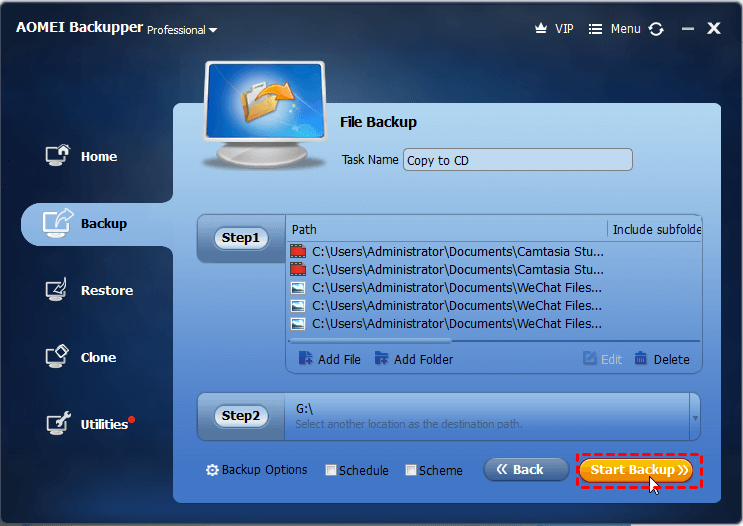Minimize the AOMEI Backupper window

coord(688,29)
